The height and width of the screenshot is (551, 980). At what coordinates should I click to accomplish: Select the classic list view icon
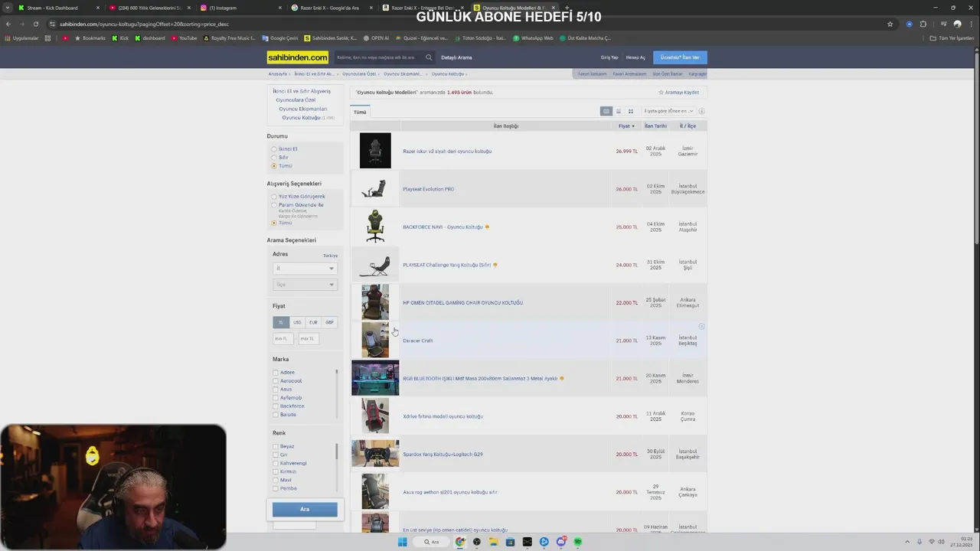606,111
